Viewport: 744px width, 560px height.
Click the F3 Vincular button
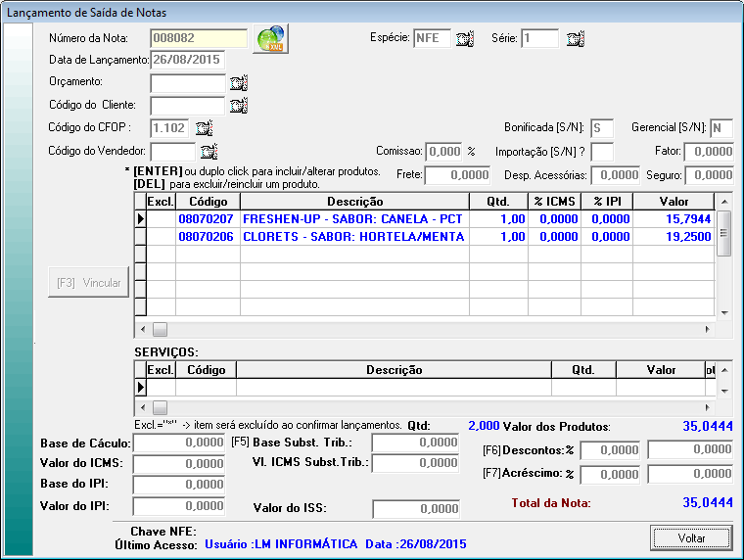point(89,283)
